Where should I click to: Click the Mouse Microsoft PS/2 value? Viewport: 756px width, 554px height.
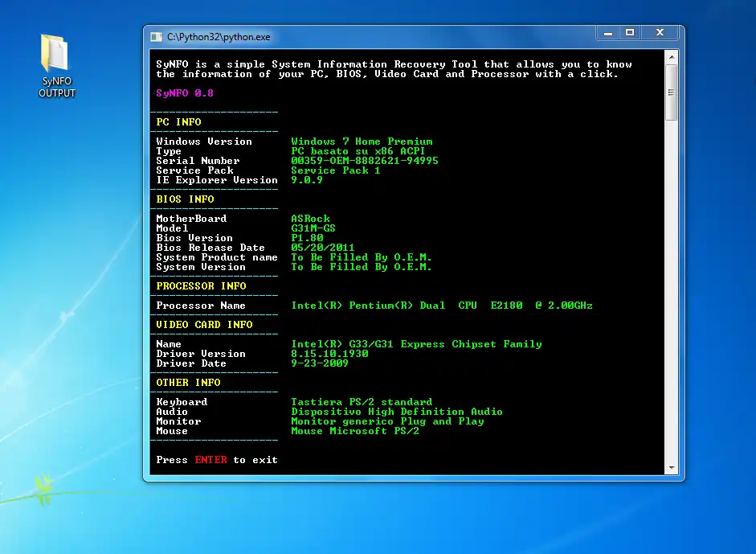(355, 431)
